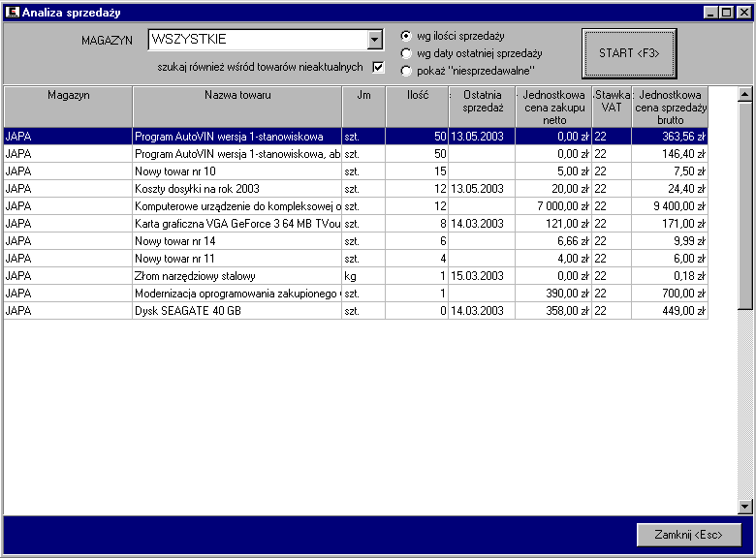The width and height of the screenshot is (756, 558).
Task: Click the 'Ilość' column header
Action: point(417,107)
